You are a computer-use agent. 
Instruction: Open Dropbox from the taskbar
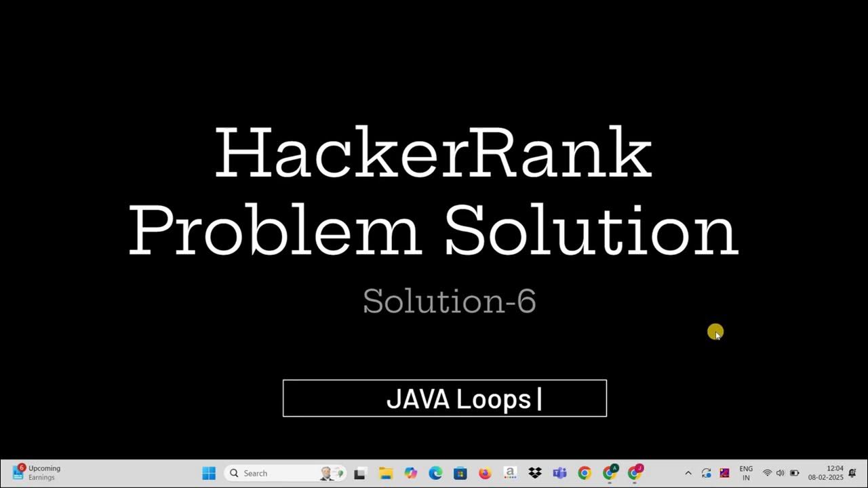tap(535, 473)
